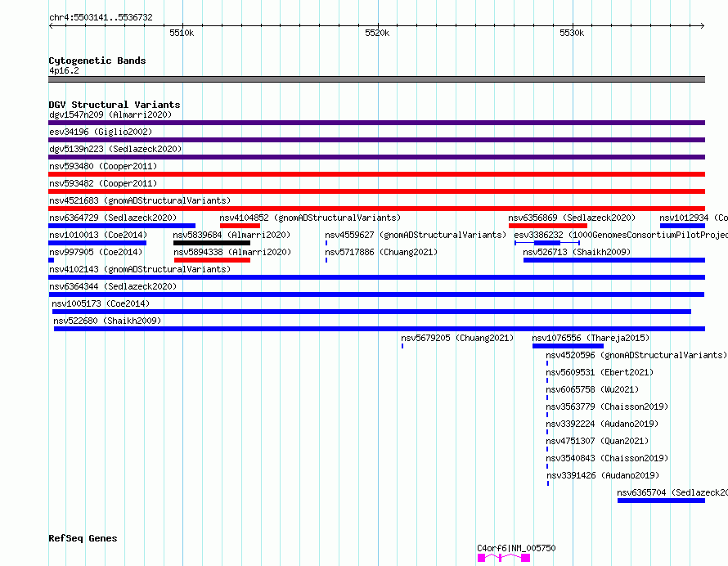The width and height of the screenshot is (728, 566).
Task: Click the blue bar under nsv526713
Action: pos(614,260)
